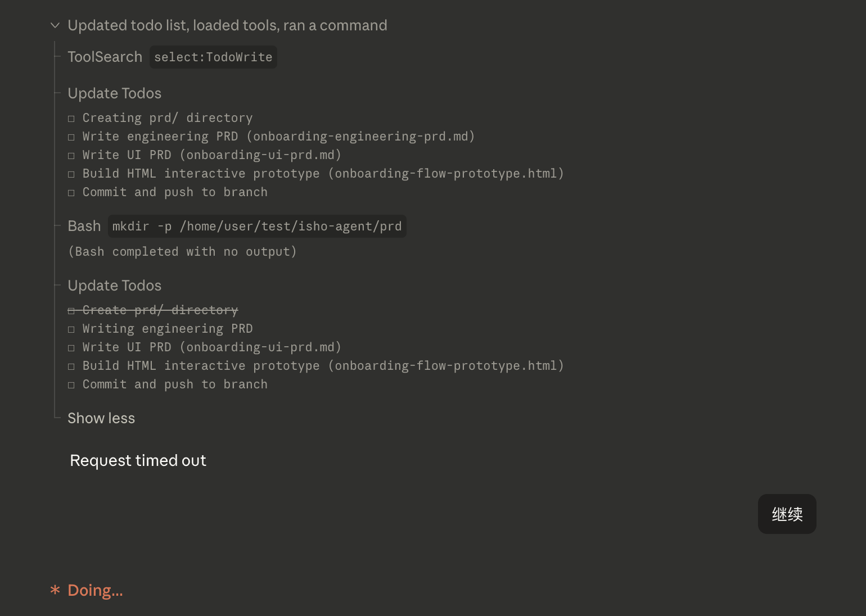Check the second 'Commit and push to branch' box
This screenshot has height=616, width=866.
(71, 385)
